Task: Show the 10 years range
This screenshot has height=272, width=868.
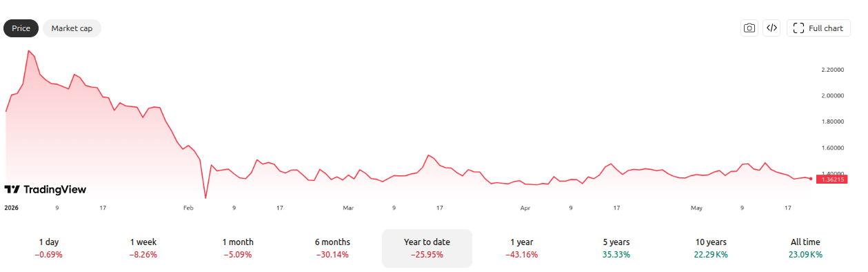Action: pos(711,248)
